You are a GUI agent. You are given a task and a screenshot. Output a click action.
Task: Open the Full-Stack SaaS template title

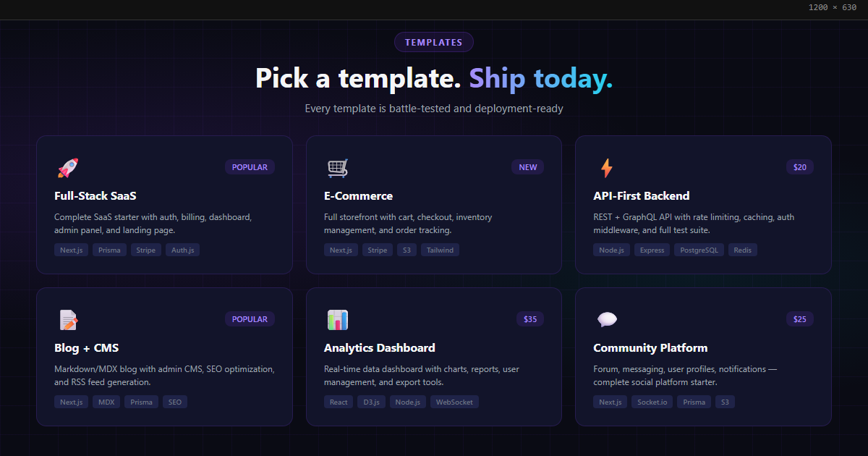click(x=95, y=195)
